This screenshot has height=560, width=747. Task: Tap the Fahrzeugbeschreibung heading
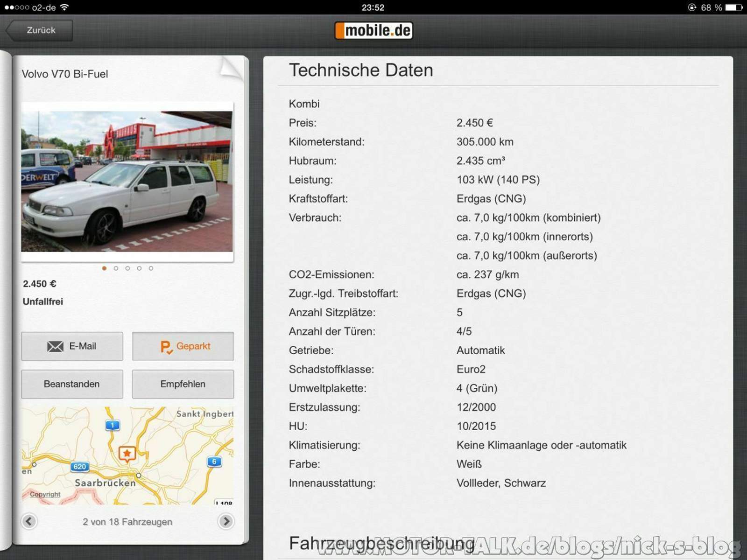pos(381,544)
